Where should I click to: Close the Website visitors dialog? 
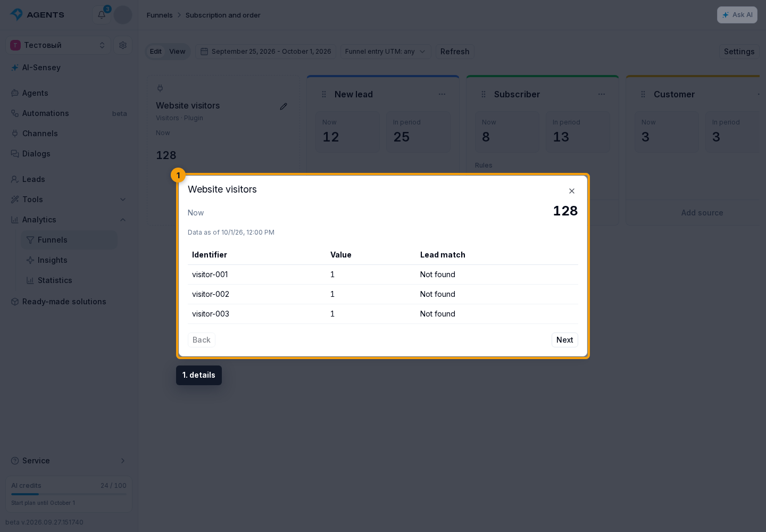tap(572, 191)
